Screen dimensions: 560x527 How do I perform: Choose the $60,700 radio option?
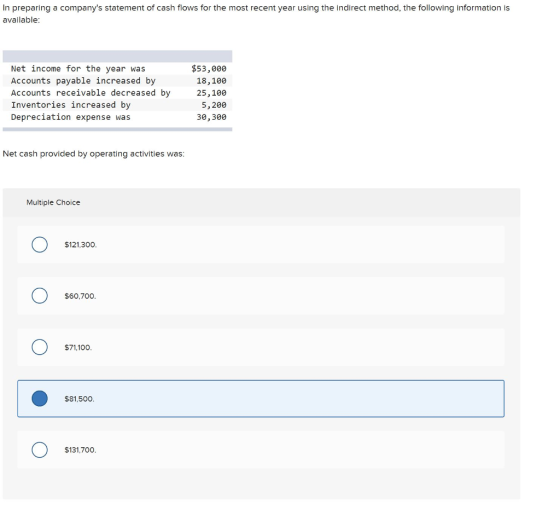[x=39, y=296]
